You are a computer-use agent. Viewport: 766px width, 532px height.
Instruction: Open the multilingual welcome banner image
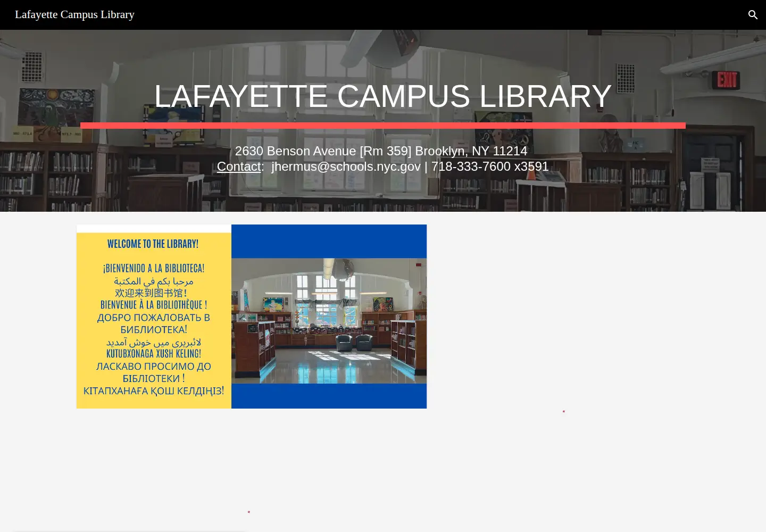252,317
